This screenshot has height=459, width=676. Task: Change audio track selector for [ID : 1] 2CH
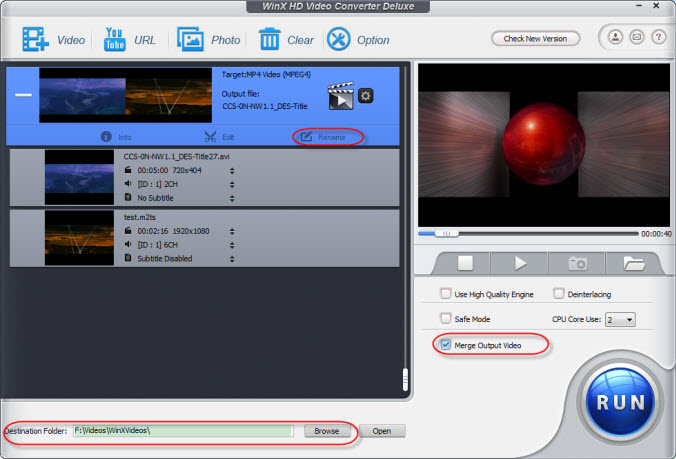[232, 184]
